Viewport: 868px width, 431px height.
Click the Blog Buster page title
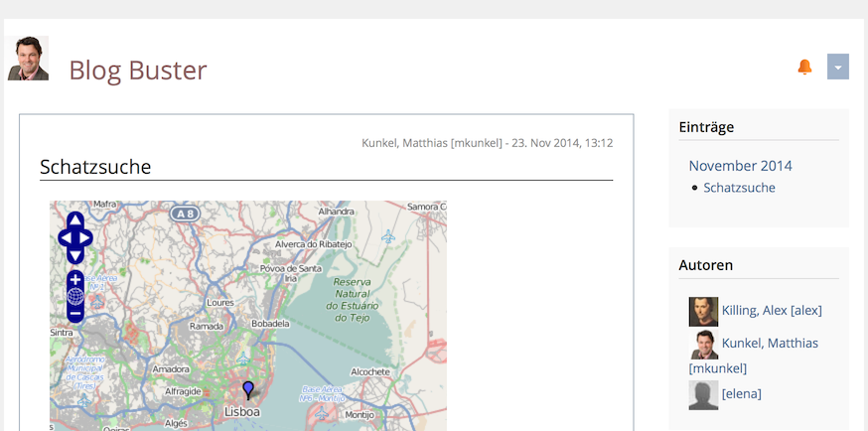[x=137, y=71]
